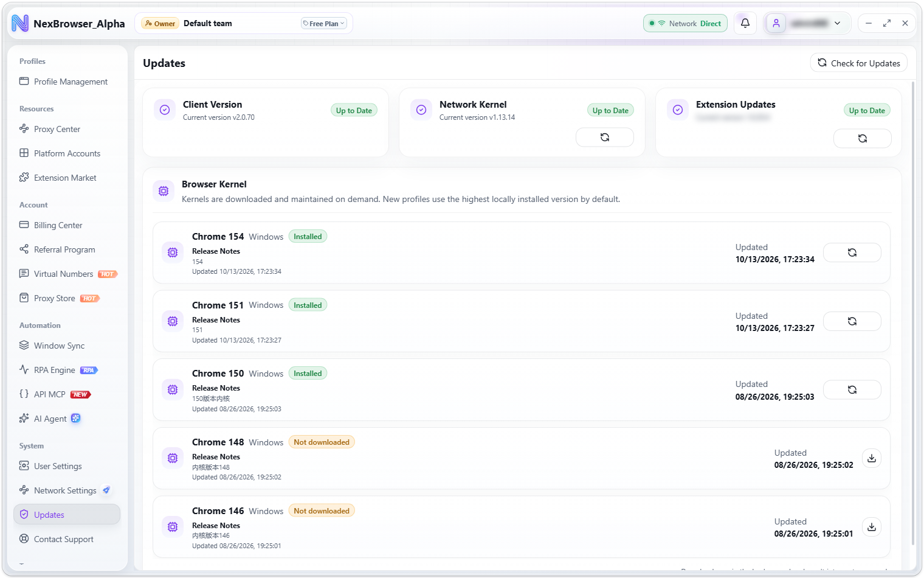924x578 pixels.
Task: Click the Chrome 148 chip icon
Action: [173, 458]
